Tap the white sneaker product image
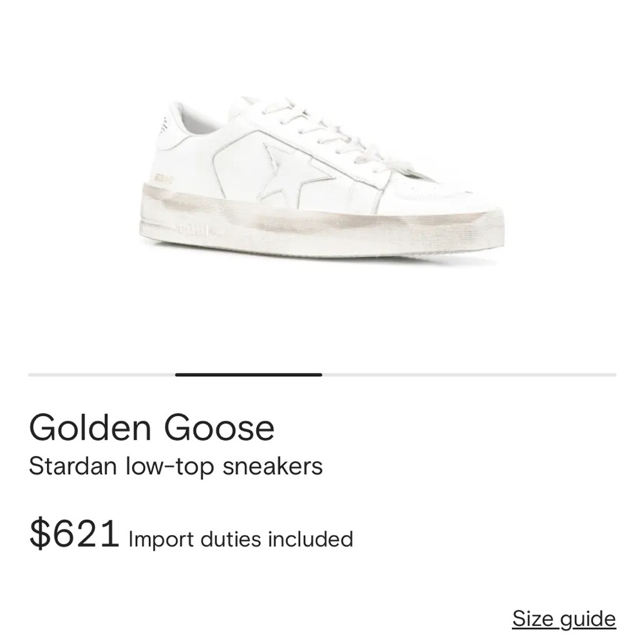644x644 pixels. [322, 180]
